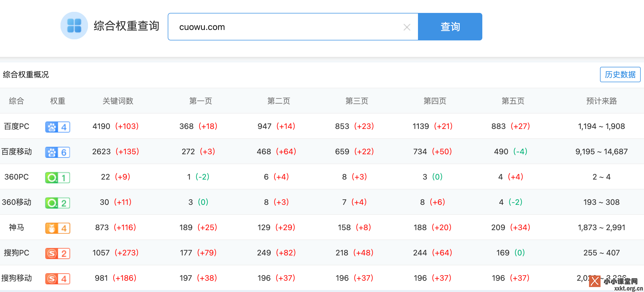Click the 关键词数 column header
644x292 pixels.
(x=118, y=101)
